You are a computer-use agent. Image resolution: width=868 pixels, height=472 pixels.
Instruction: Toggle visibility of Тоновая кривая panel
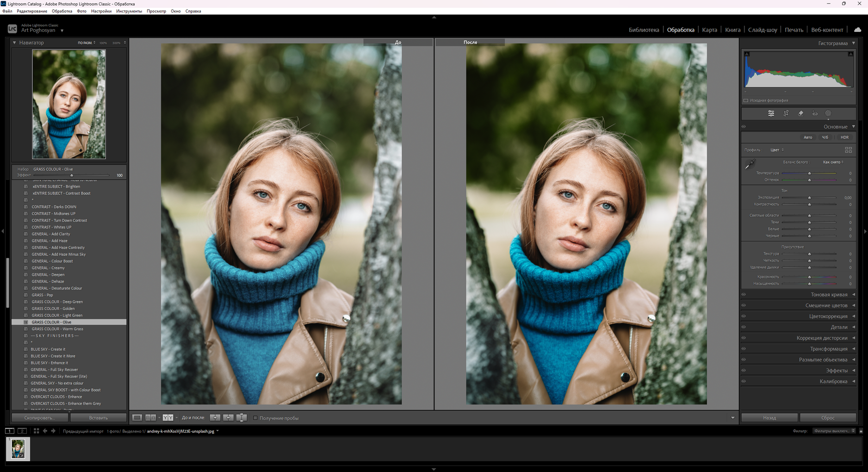pyautogui.click(x=744, y=295)
